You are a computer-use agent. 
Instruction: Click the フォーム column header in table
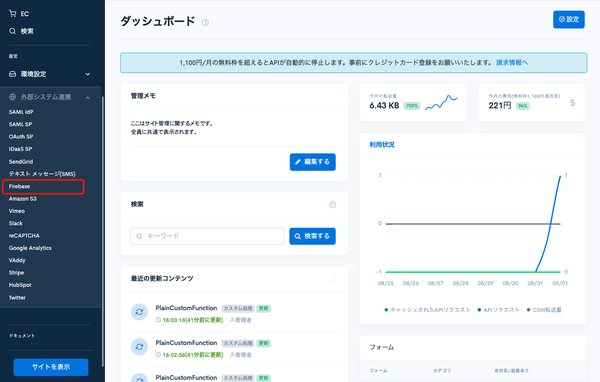click(378, 371)
